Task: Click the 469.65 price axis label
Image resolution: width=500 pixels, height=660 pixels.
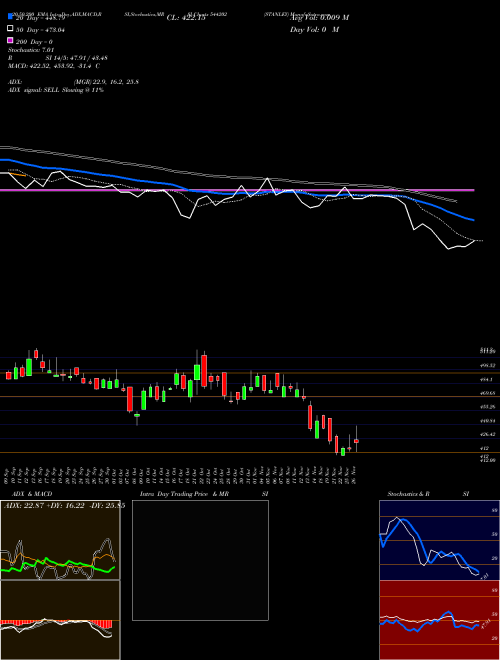Action: (488, 393)
